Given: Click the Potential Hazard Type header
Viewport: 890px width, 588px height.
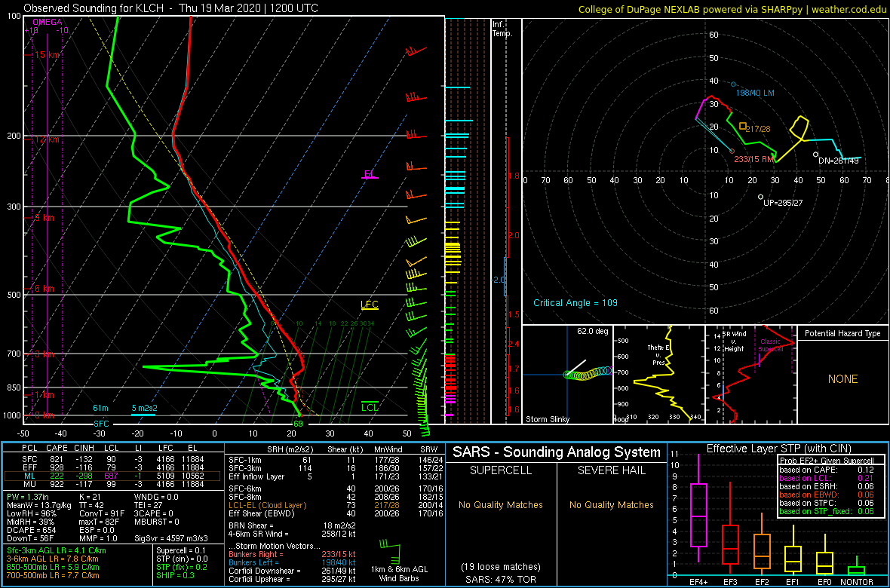Looking at the screenshot, I should [842, 333].
